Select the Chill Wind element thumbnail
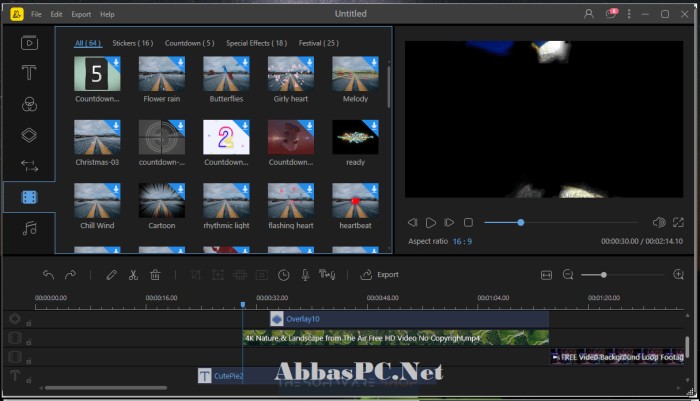The width and height of the screenshot is (700, 401). point(97,200)
